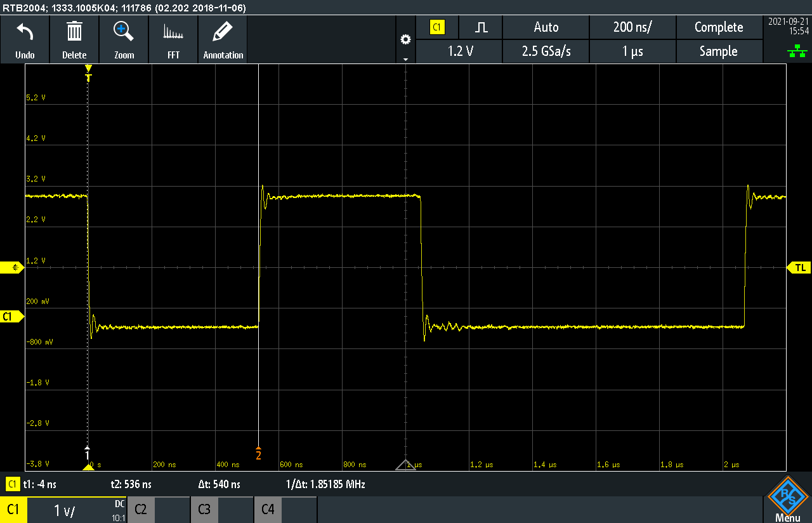This screenshot has width=812, height=523.
Task: Enable channel C3
Action: [204, 510]
